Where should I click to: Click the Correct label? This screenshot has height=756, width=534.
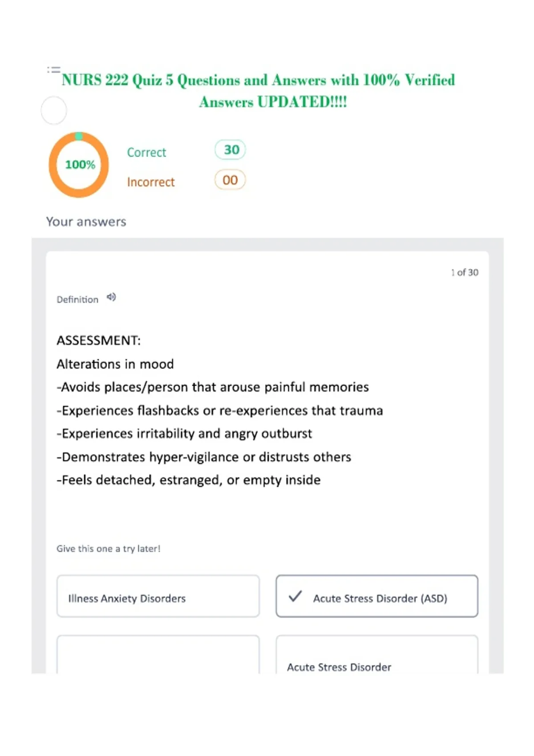[146, 153]
